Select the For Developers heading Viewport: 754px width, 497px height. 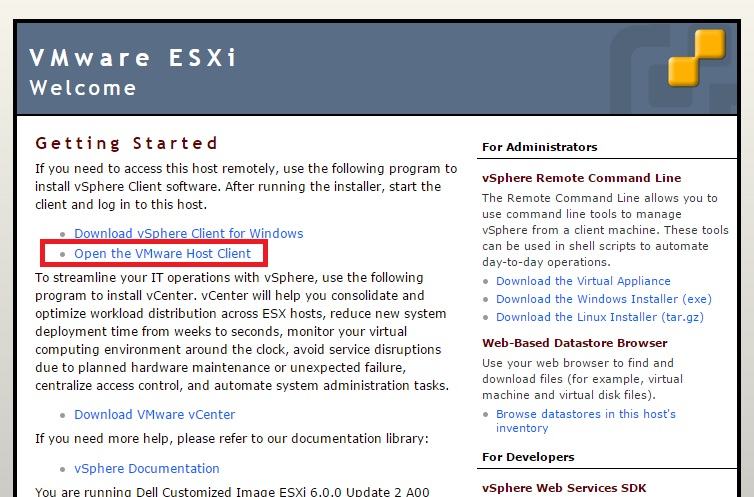(528, 457)
